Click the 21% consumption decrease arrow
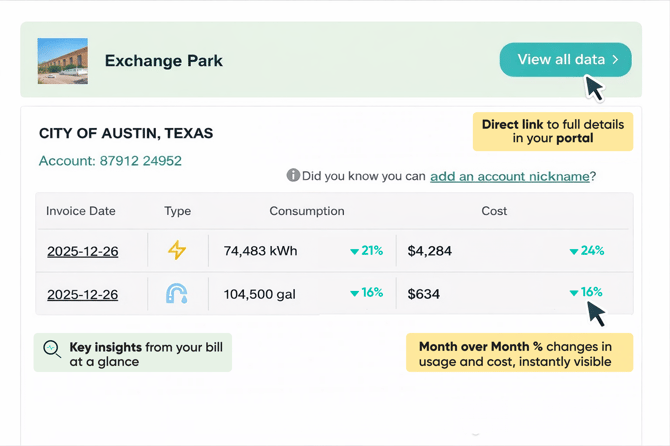 point(354,252)
